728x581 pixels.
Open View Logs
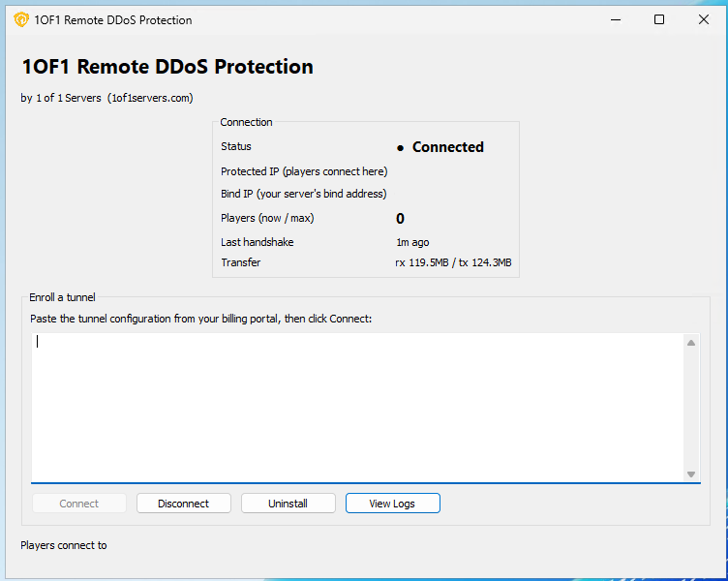(392, 503)
